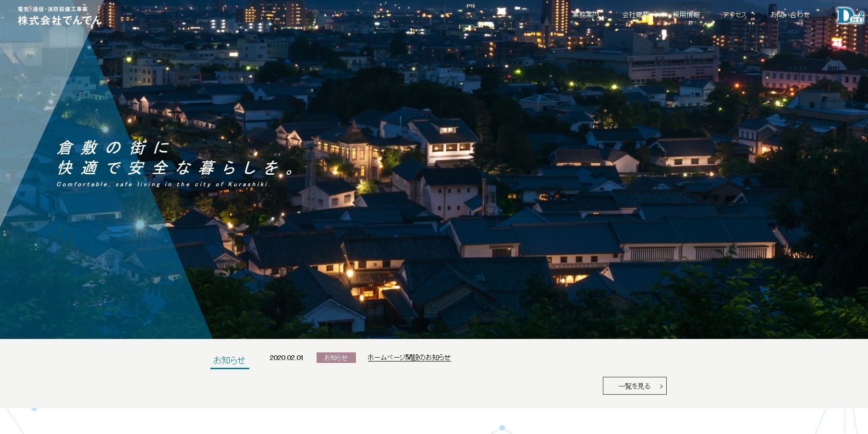Click the blue dot decoration at bottom center
This screenshot has height=434, width=868.
click(502, 427)
